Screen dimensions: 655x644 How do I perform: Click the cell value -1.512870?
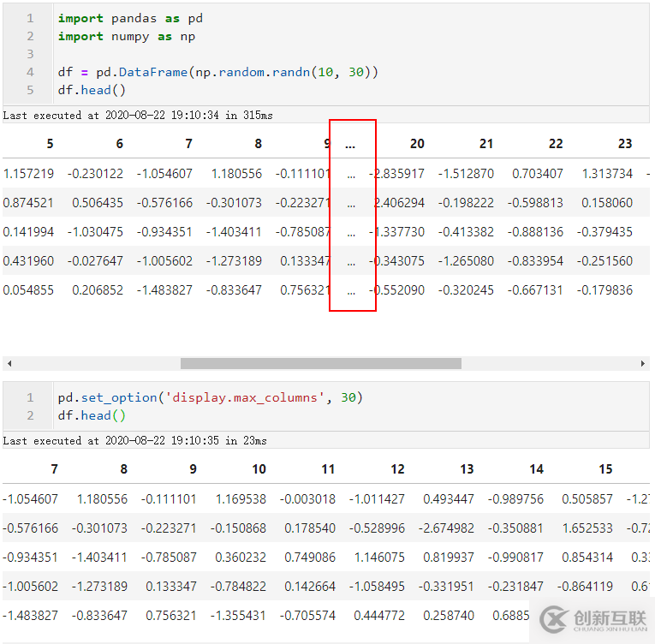click(x=466, y=174)
